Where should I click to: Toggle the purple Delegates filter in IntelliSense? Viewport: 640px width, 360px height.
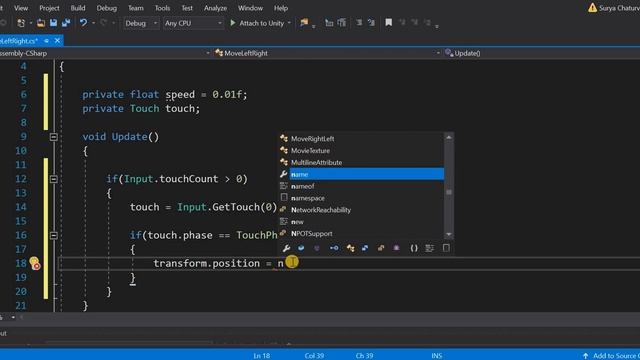pyautogui.click(x=396, y=248)
